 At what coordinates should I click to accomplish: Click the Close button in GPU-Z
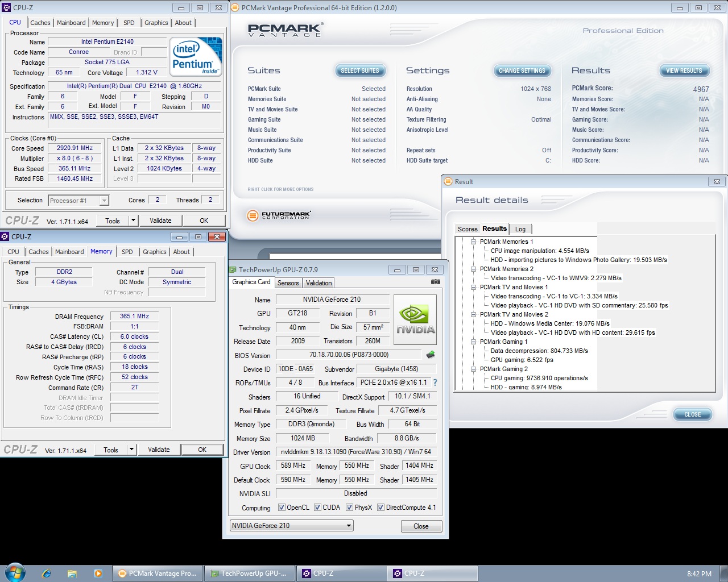(421, 526)
